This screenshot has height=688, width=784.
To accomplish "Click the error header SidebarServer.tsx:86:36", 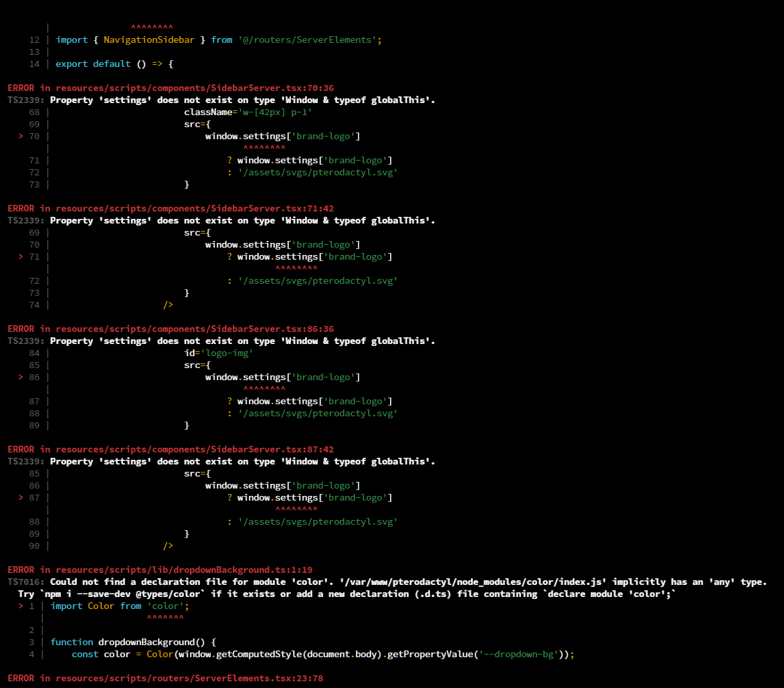I will pos(171,329).
